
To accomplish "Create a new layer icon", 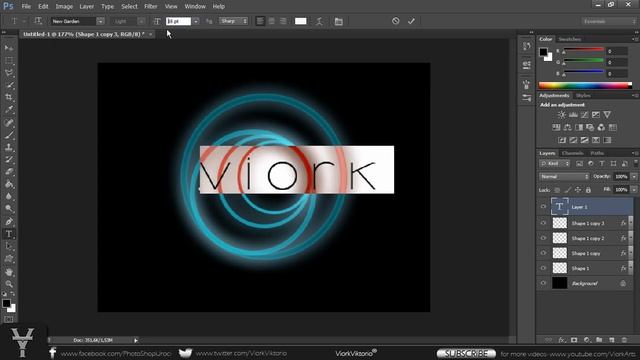I will point(611,340).
